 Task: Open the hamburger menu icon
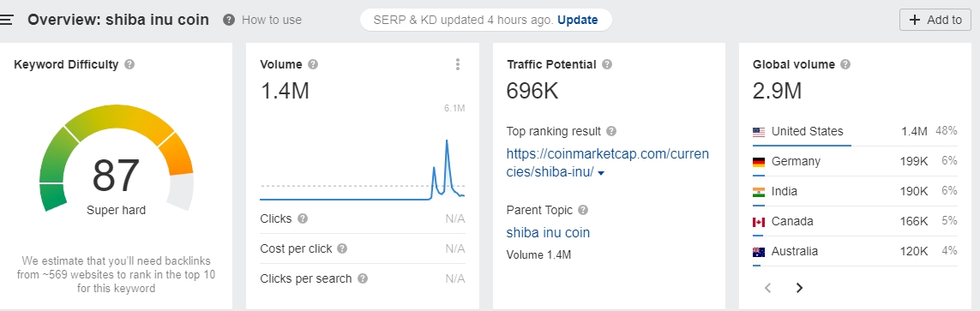pos(6,20)
